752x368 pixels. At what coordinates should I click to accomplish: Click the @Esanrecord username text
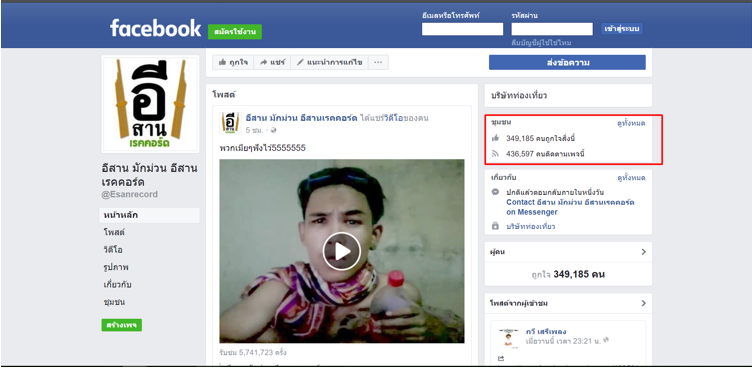pyautogui.click(x=129, y=195)
